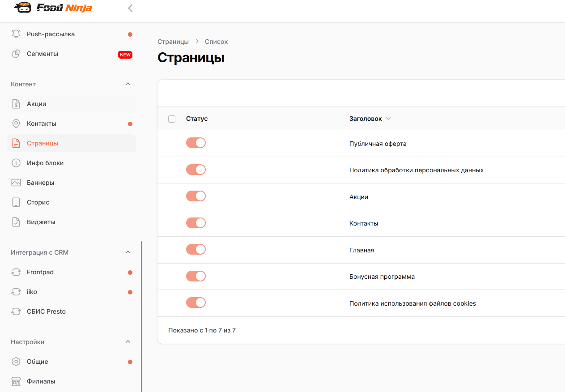Viewport: 565px width, 392px height.
Task: Click the Статус column header
Action: [x=197, y=119]
